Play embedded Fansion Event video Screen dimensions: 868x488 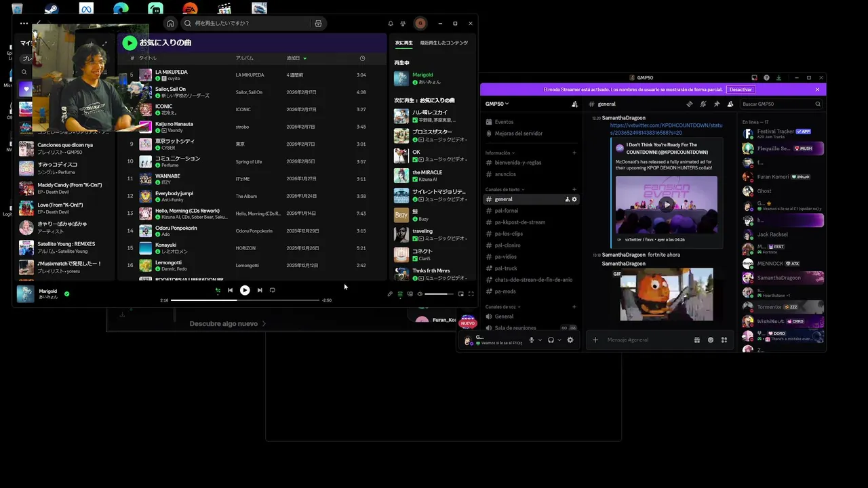(667, 205)
